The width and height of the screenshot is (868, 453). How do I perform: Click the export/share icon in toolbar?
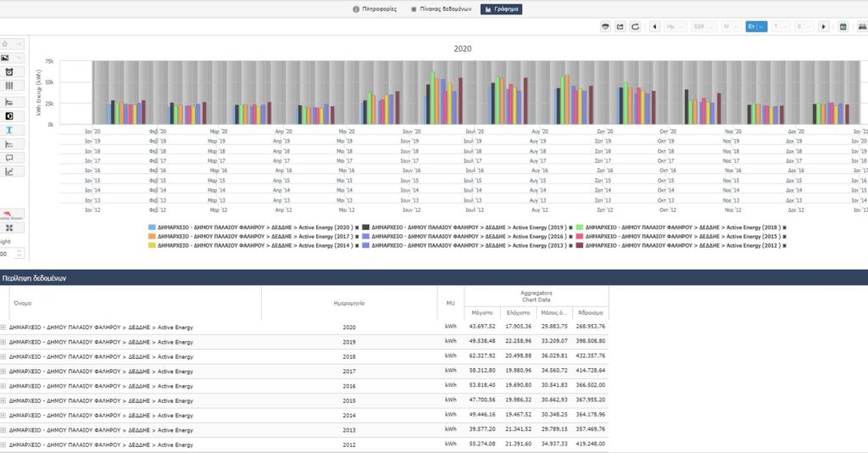(620, 26)
